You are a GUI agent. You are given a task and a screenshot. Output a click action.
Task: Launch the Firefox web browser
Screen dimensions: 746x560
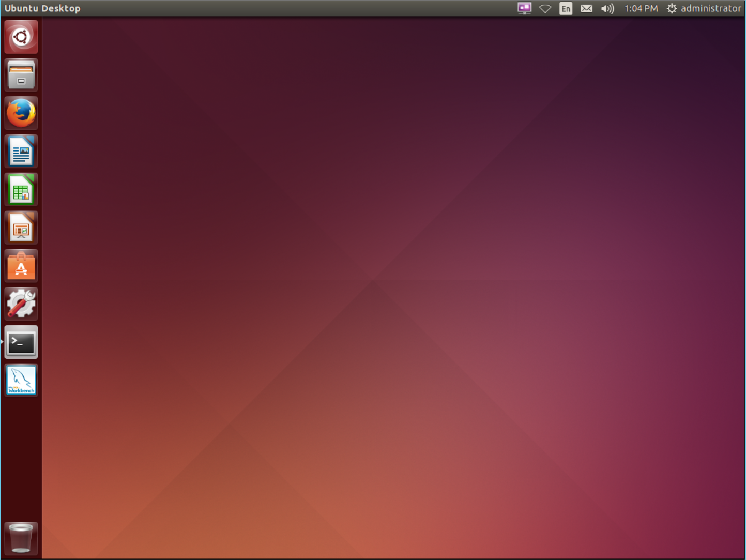click(x=21, y=113)
